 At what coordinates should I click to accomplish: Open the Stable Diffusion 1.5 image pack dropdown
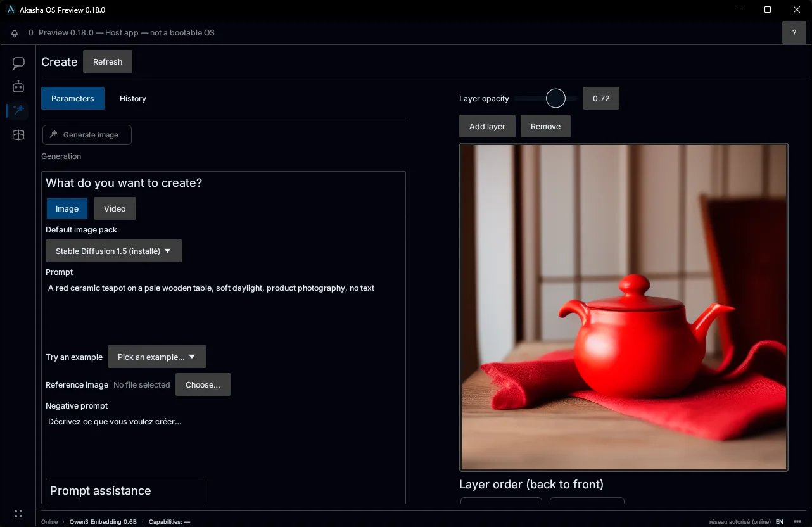pyautogui.click(x=114, y=251)
